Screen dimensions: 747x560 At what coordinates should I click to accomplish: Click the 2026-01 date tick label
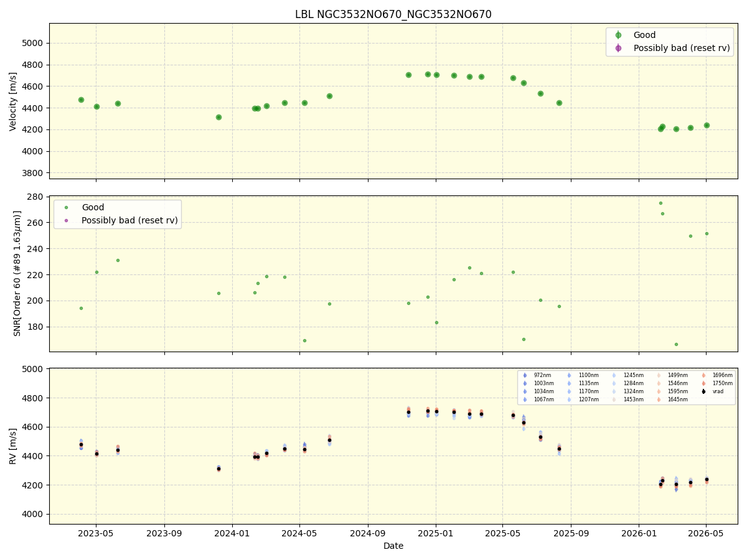click(639, 533)
